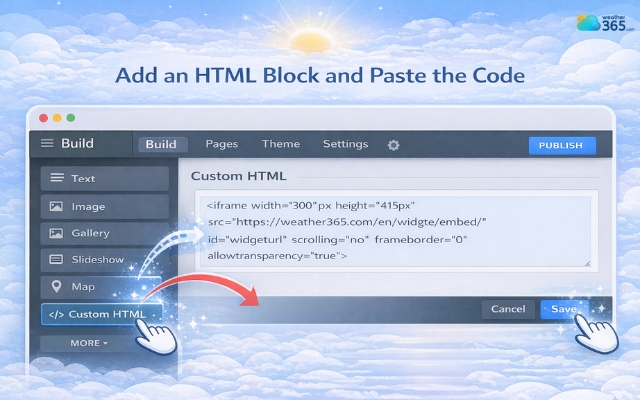Click the yellow minimize dot
This screenshot has height=400, width=640.
[57, 118]
